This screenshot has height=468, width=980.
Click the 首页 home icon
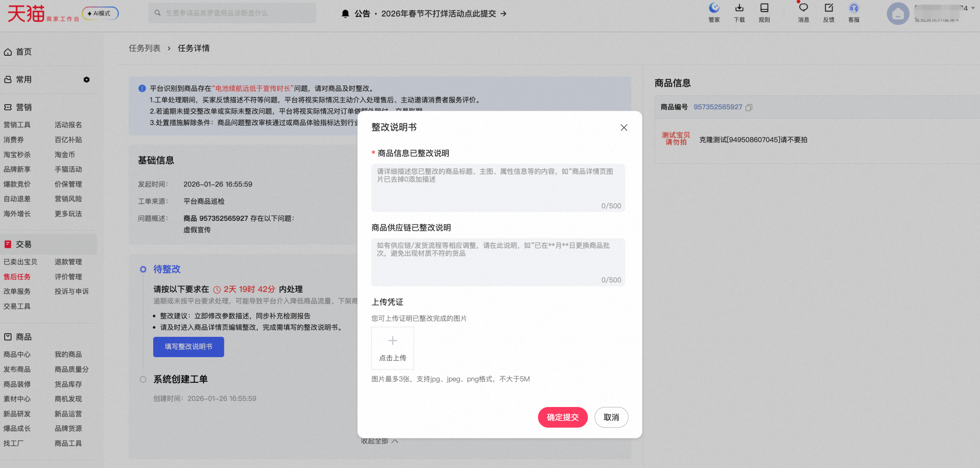pos(8,52)
